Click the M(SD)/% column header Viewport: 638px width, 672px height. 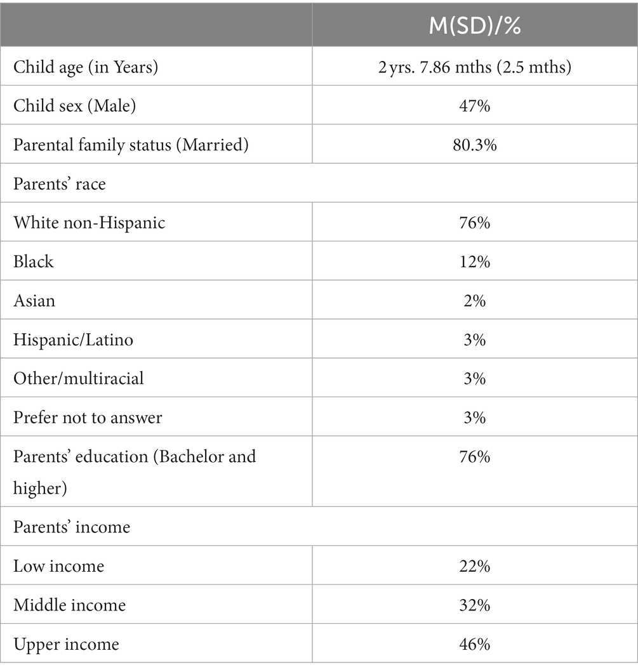point(475,26)
